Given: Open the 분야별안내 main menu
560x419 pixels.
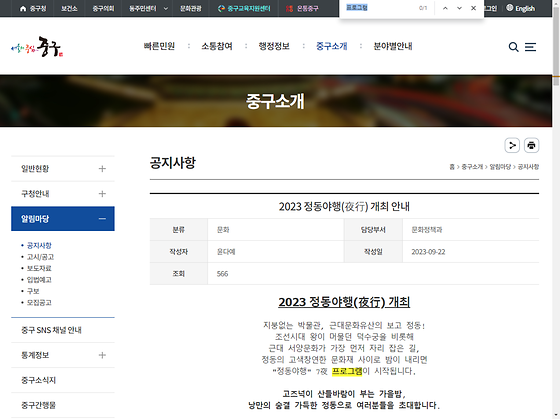Looking at the screenshot, I should click(x=393, y=46).
